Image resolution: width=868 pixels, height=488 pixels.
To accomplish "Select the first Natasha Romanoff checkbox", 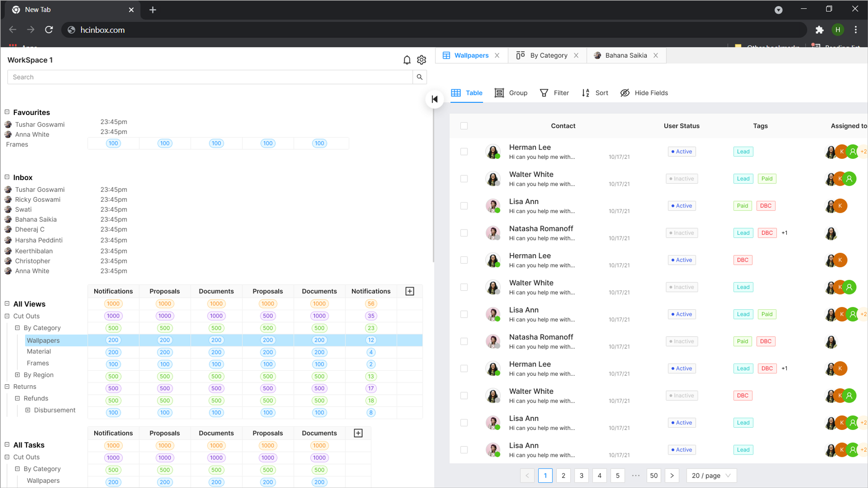I will 464,233.
